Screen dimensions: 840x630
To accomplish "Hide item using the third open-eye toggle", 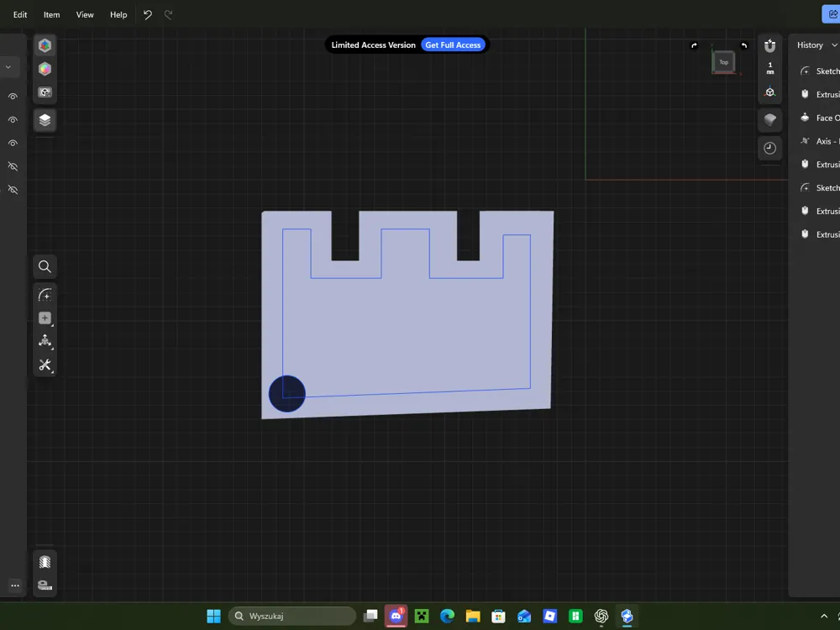I will tap(13, 143).
